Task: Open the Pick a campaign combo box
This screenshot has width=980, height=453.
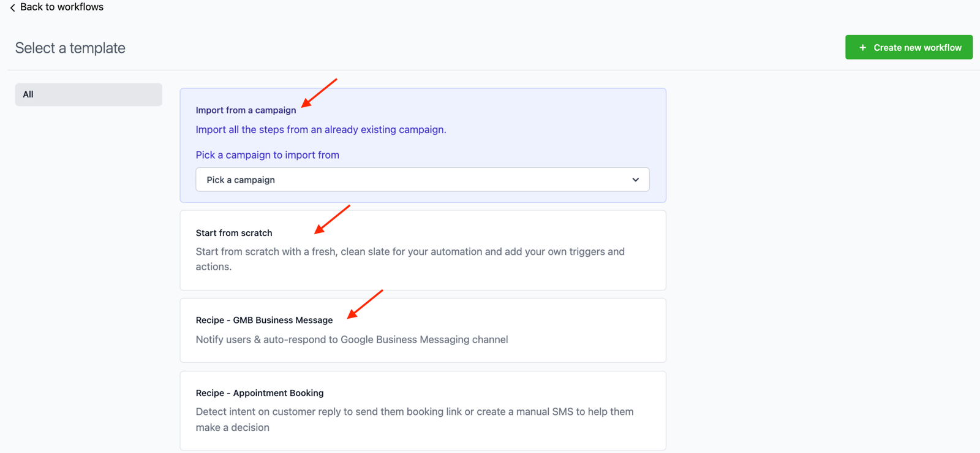Action: [421, 180]
